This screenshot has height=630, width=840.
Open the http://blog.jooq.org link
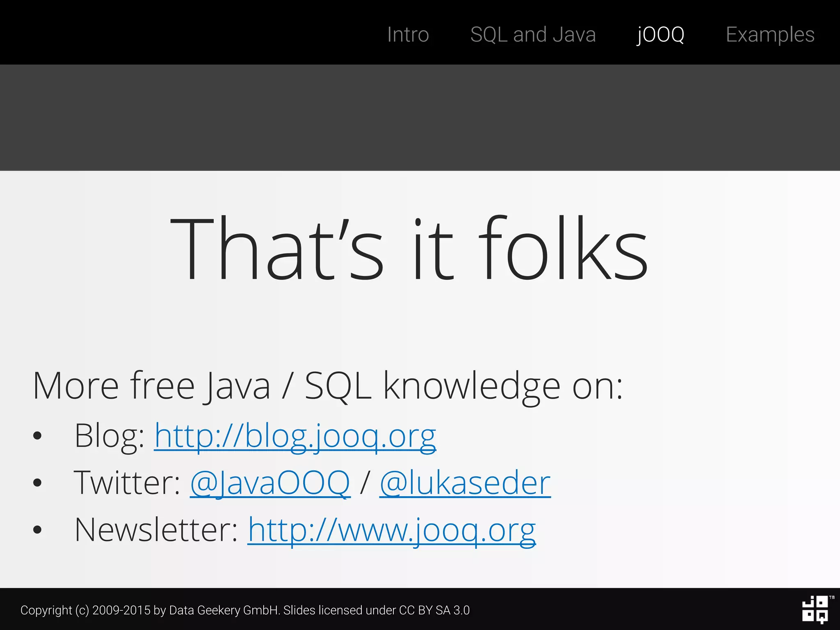click(295, 436)
